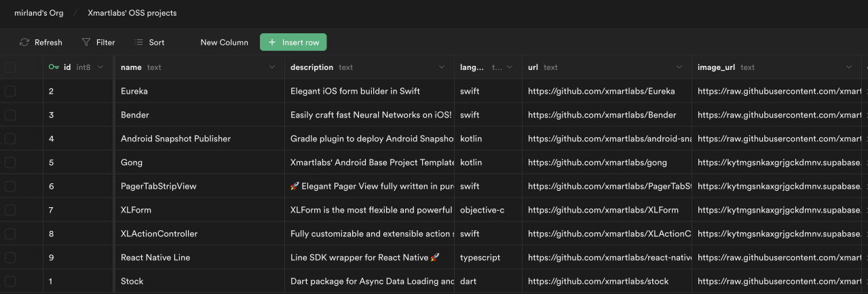Select the React Native Line cell

[x=200, y=257]
